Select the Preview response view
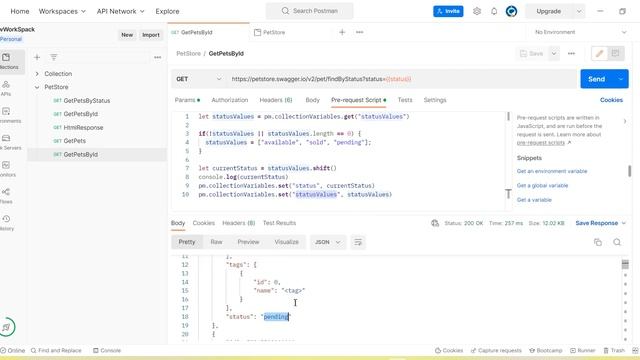This screenshot has width=640, height=360. point(248,242)
